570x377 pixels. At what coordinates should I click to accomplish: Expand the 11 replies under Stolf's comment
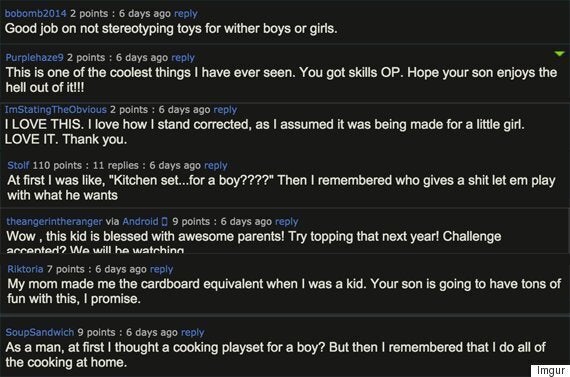(x=116, y=165)
